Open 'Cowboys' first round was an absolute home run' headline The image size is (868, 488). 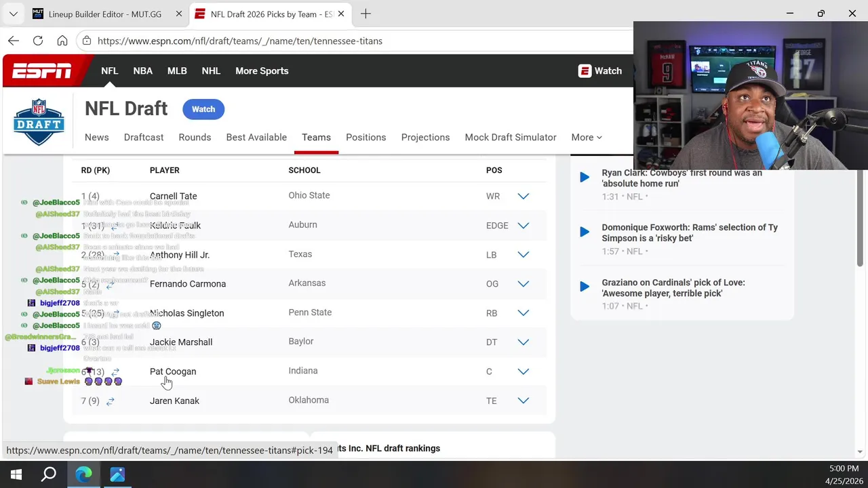[x=682, y=178]
